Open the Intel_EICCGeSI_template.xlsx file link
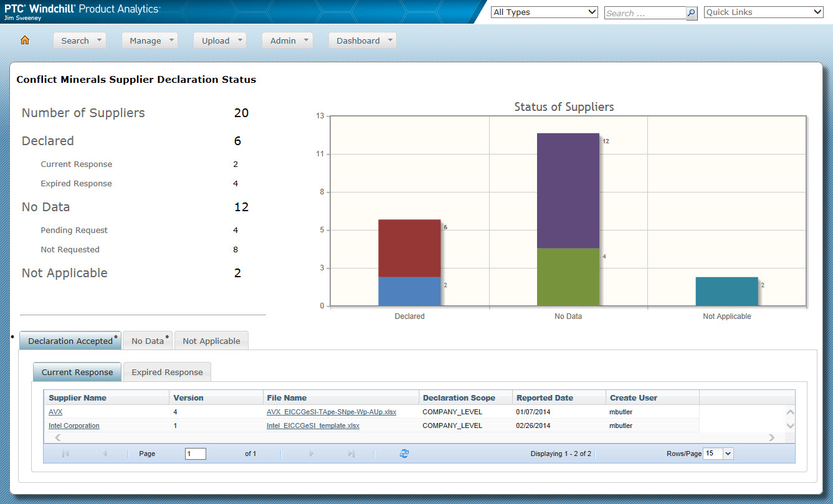This screenshot has height=504, width=833. (x=312, y=426)
